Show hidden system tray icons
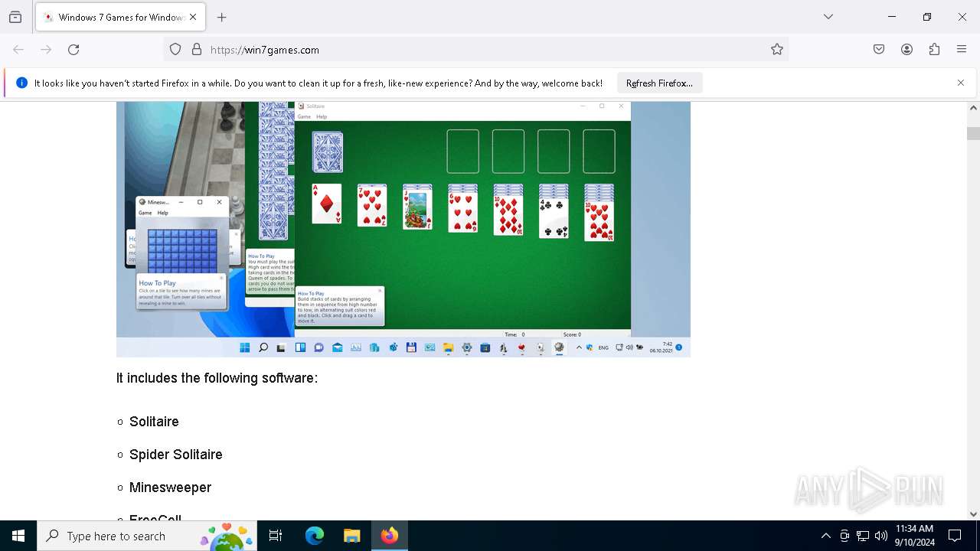Screen dimensions: 980x551 tap(825, 536)
